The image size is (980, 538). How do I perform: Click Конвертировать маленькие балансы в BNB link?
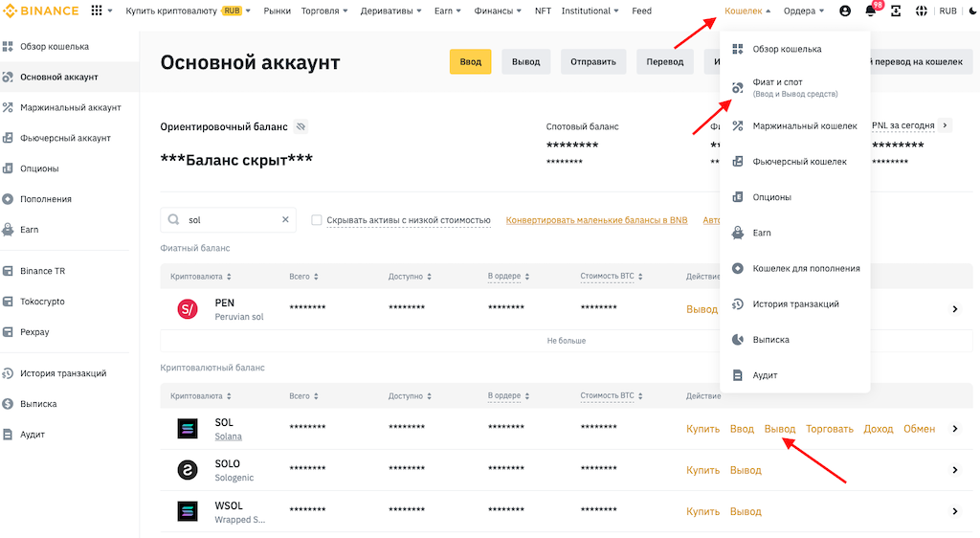coord(597,220)
